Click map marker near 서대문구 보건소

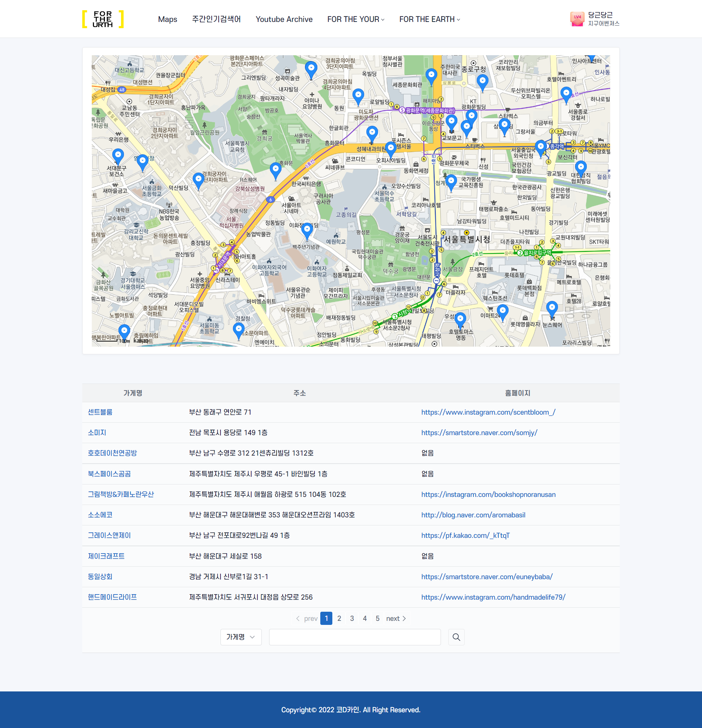click(118, 156)
